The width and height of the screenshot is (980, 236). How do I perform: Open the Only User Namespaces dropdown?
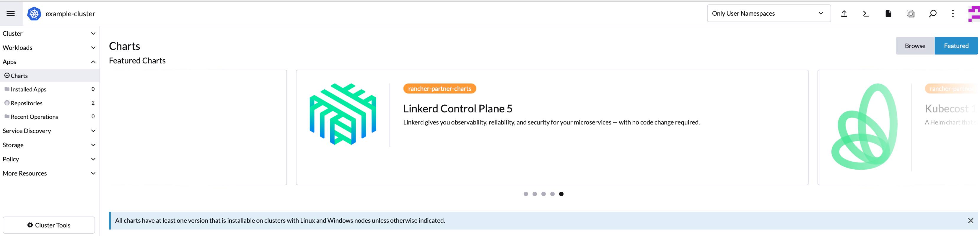coord(768,13)
